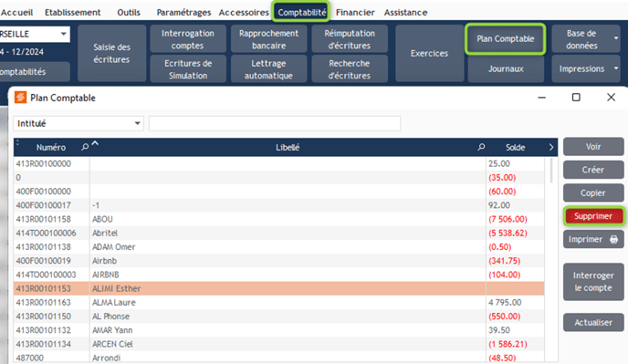Click the red Supprimer button
Viewport: 628px width, 364px height.
(593, 216)
